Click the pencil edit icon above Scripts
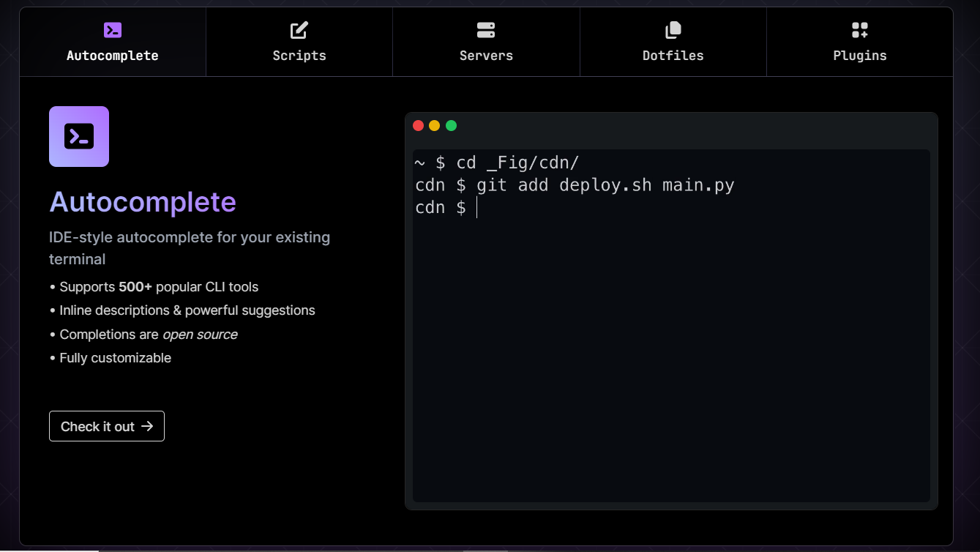Viewport: 980px width, 552px height. (x=299, y=30)
